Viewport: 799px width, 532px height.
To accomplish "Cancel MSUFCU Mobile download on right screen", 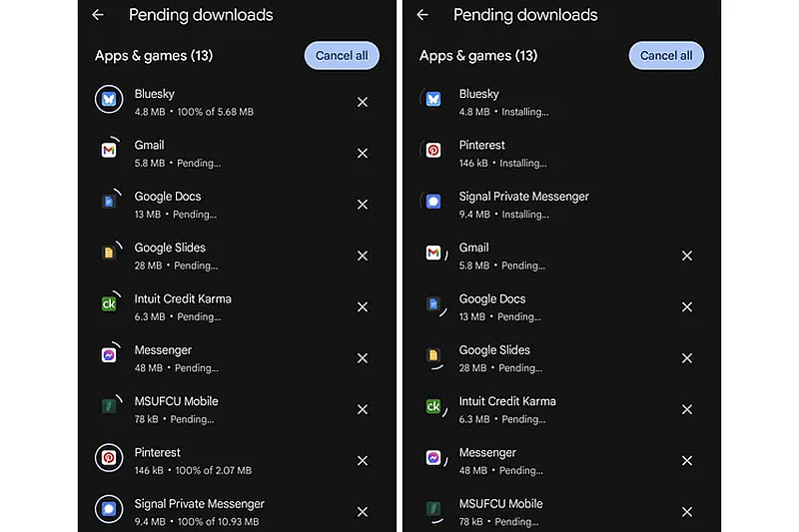I will 687,512.
